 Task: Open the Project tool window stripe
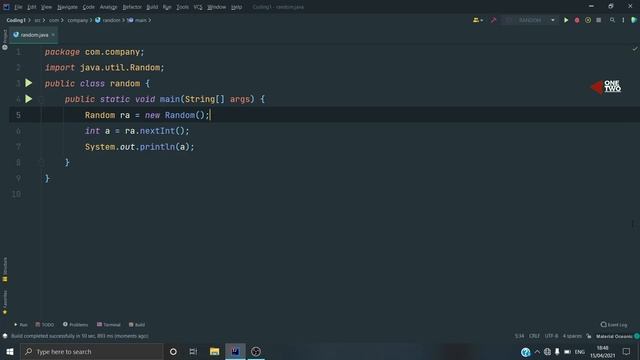5,40
